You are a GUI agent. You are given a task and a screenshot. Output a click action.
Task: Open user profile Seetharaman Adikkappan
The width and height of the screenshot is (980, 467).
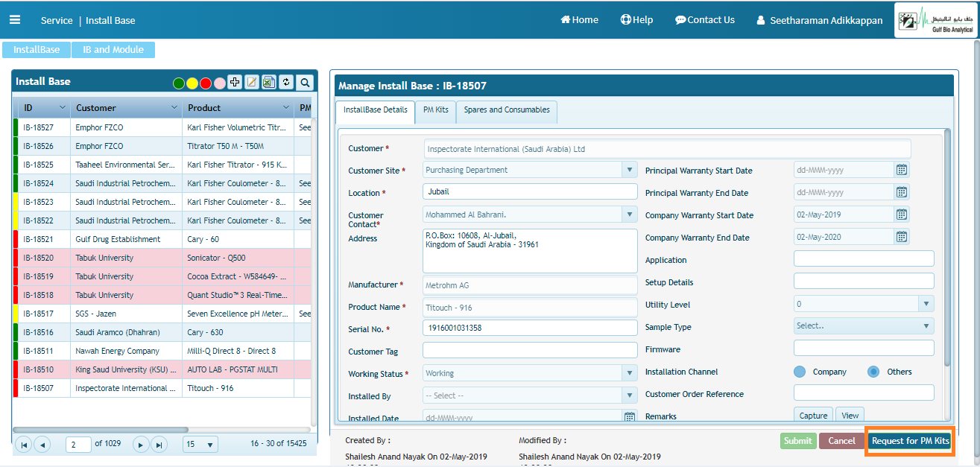pyautogui.click(x=819, y=20)
